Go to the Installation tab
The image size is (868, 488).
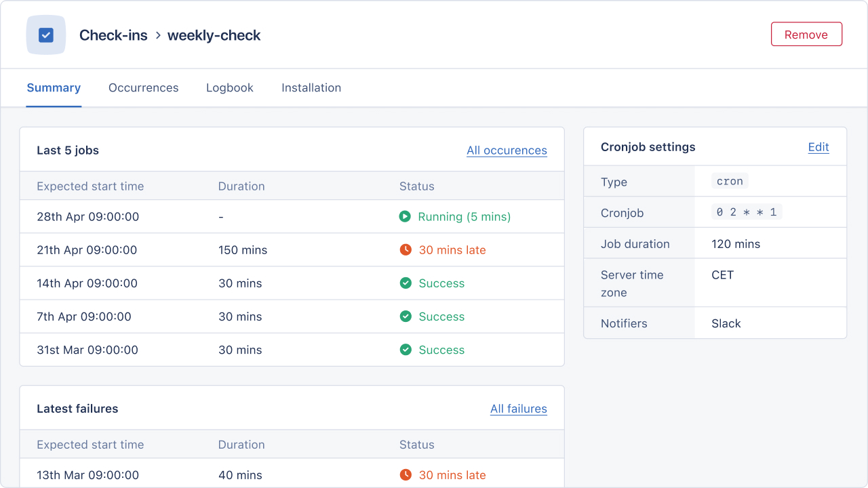click(311, 88)
